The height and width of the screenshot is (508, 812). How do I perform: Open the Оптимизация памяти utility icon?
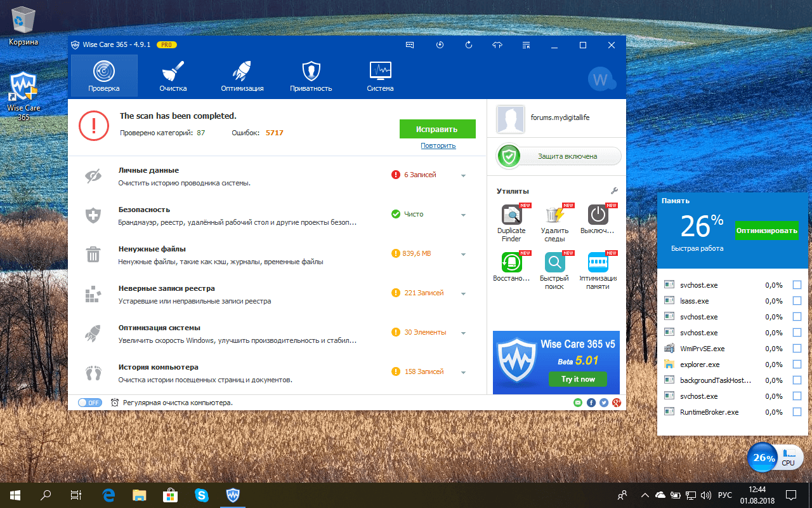[x=598, y=262]
